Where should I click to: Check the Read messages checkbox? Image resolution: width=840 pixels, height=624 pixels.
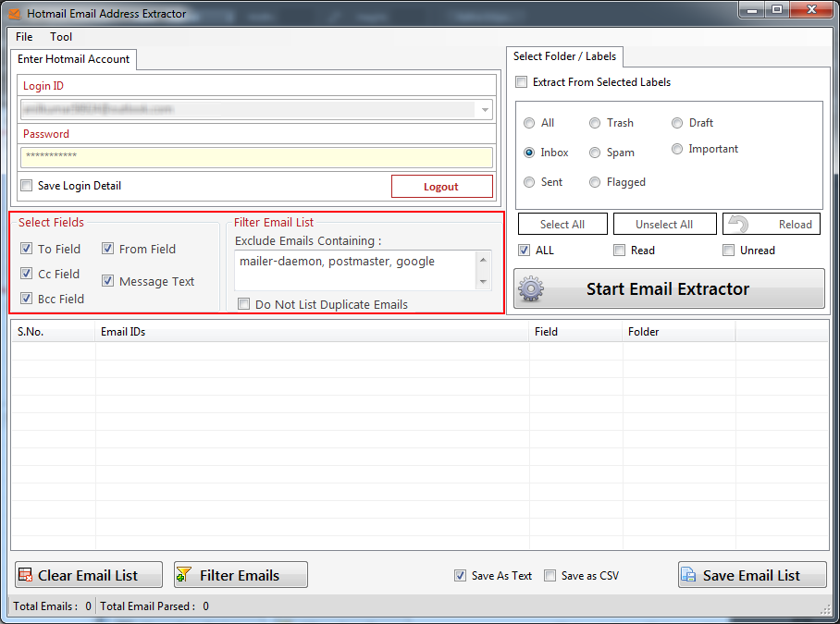pyautogui.click(x=619, y=250)
